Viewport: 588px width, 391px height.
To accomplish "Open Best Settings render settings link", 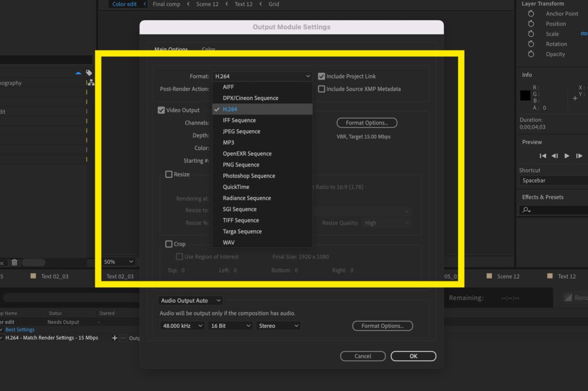I will click(x=20, y=330).
